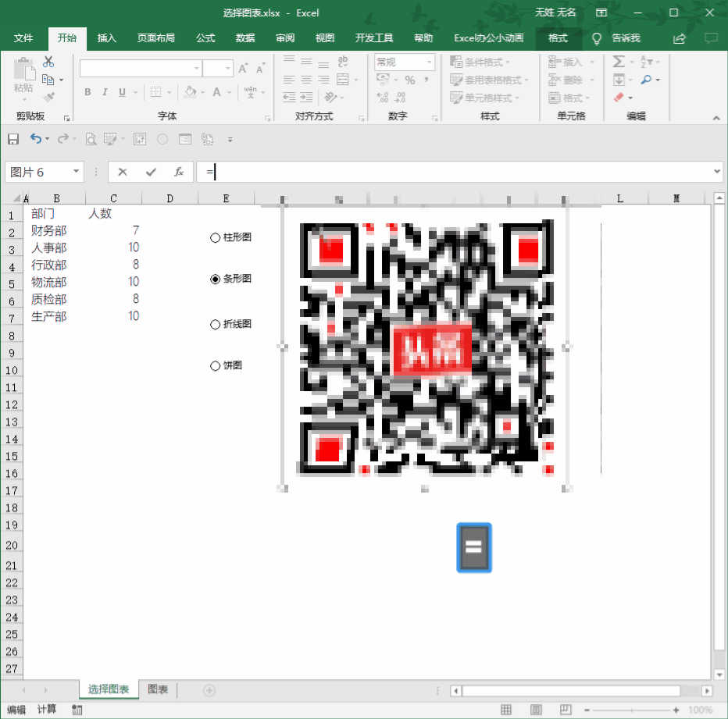Click Increase Font Size icon
The height and width of the screenshot is (719, 728).
(x=243, y=68)
